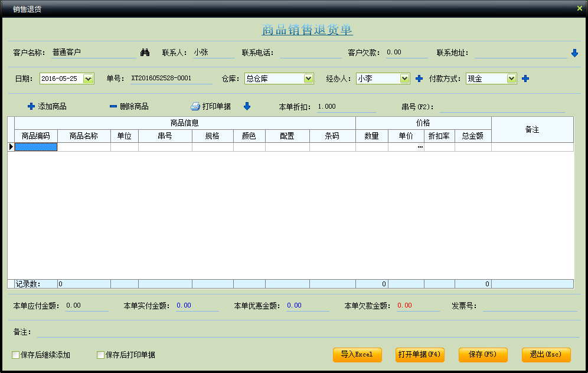Screen dimensions: 588x373
Task: Click the 串号 column header
Action: (x=165, y=136)
